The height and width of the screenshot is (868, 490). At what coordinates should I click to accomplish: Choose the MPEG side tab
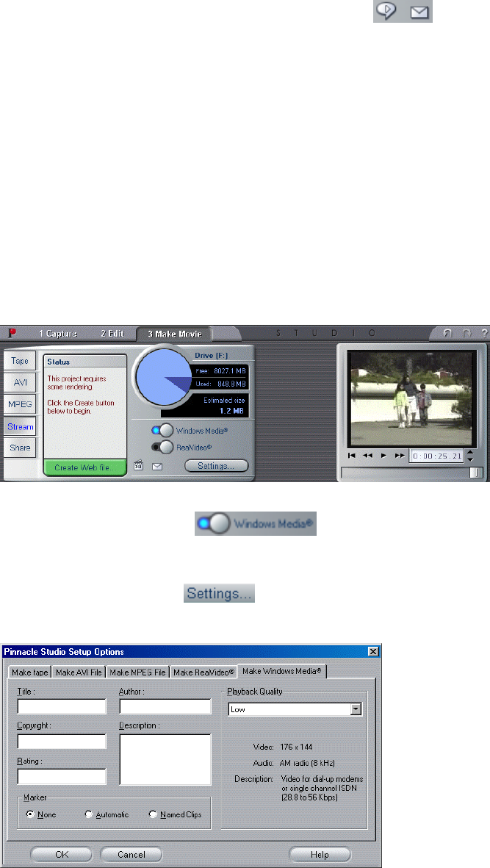pos(20,404)
